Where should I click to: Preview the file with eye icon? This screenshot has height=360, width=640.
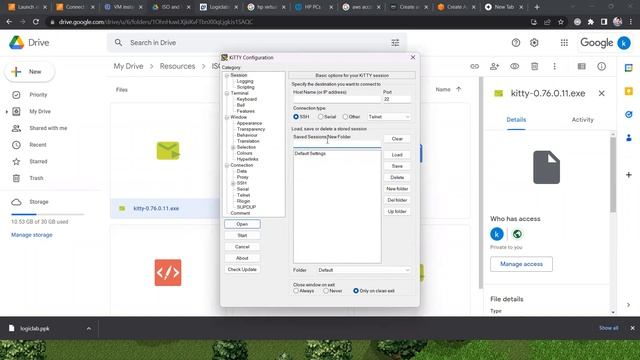(x=514, y=66)
